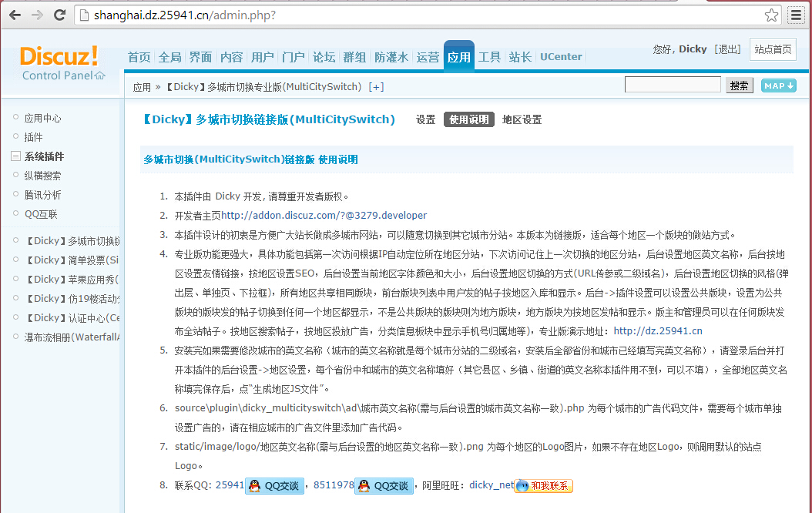Image resolution: width=812 pixels, height=513 pixels.
Task: Go to 站点首页 button
Action: click(x=773, y=50)
